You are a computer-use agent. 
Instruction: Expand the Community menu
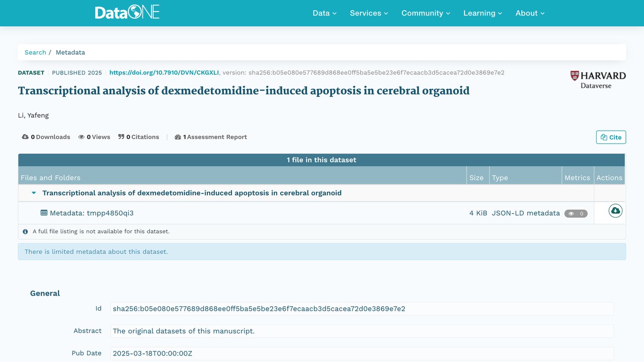coord(426,13)
